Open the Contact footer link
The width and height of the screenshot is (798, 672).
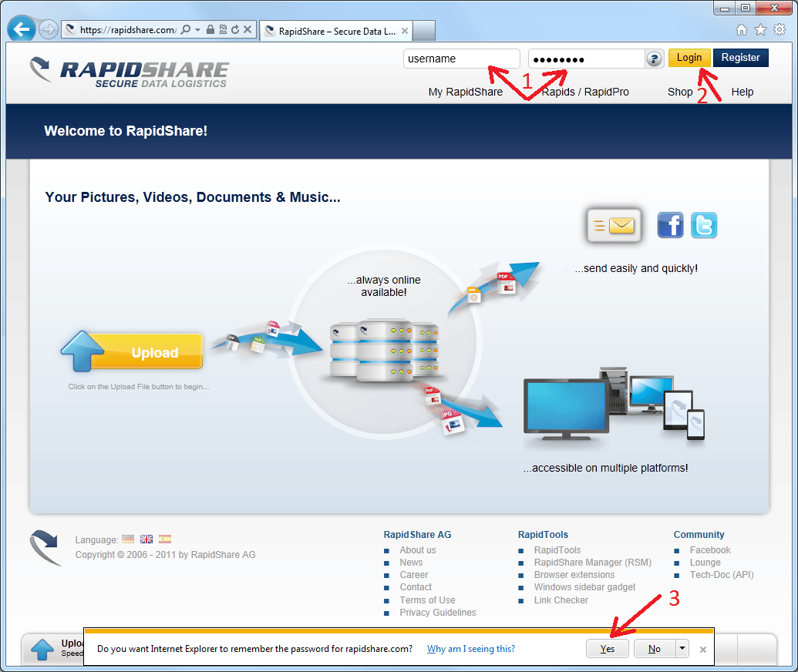[x=416, y=587]
